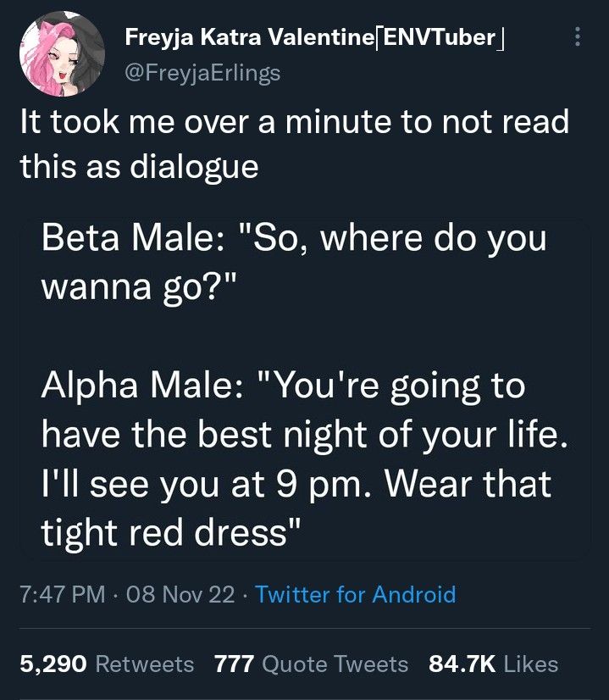Image resolution: width=609 pixels, height=700 pixels.
Task: Open the quoted tweet card
Action: click(305, 390)
